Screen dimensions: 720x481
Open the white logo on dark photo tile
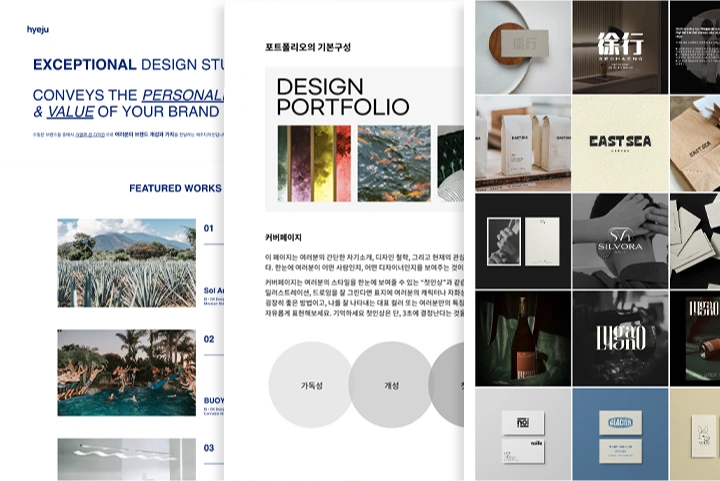pos(620,338)
